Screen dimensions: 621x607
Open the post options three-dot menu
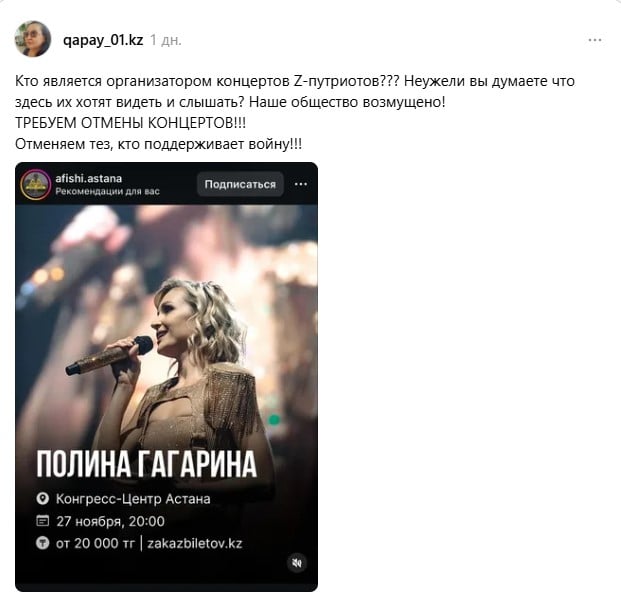[x=595, y=40]
